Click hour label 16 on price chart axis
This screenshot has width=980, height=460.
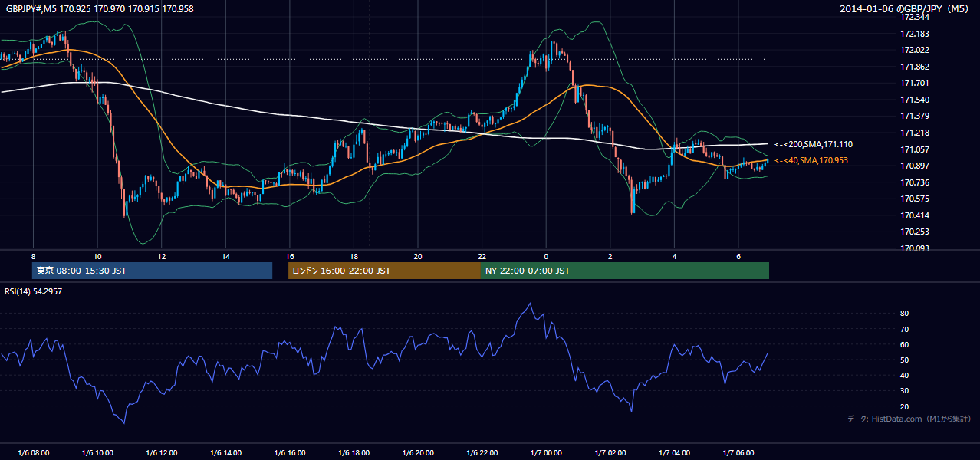(289, 256)
